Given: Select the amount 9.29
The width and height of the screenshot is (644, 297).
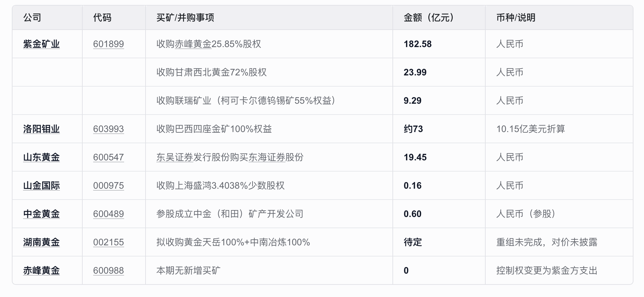Looking at the screenshot, I should point(413,101).
